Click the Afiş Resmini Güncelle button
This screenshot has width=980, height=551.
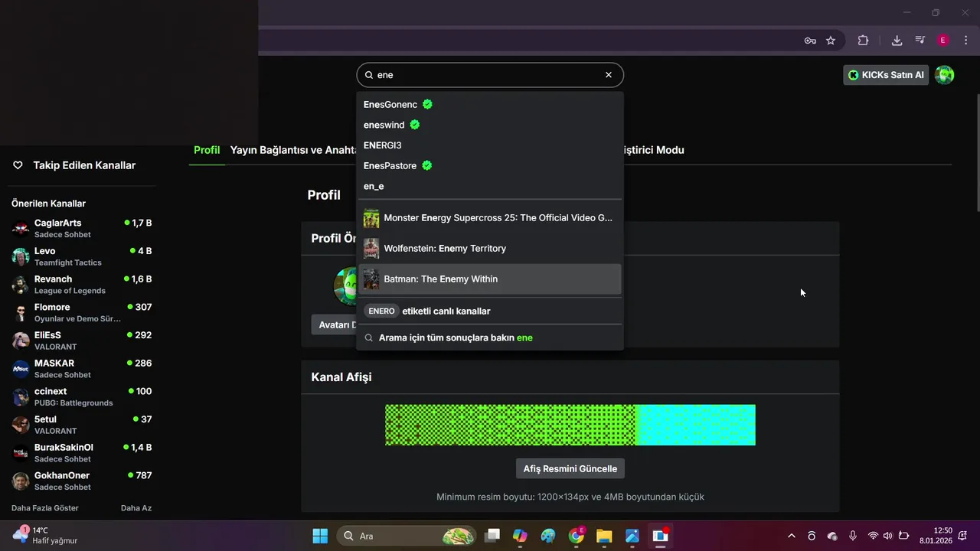click(x=570, y=468)
